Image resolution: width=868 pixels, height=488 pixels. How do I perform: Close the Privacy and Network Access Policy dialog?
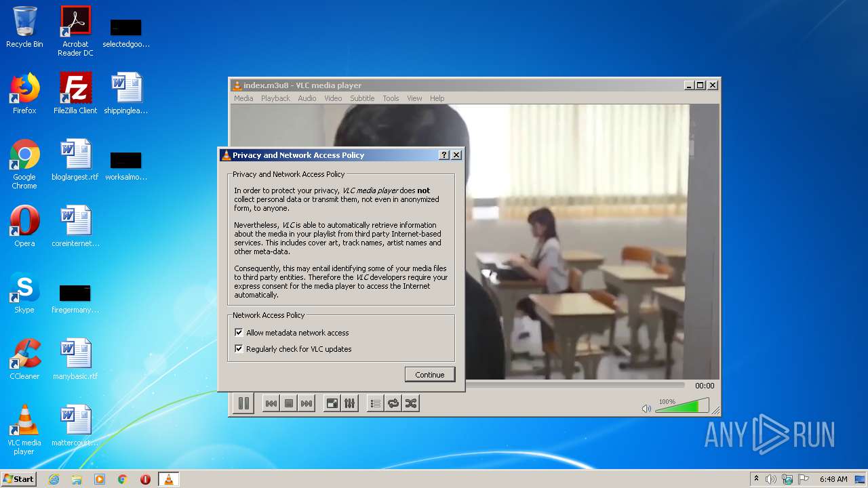point(456,155)
